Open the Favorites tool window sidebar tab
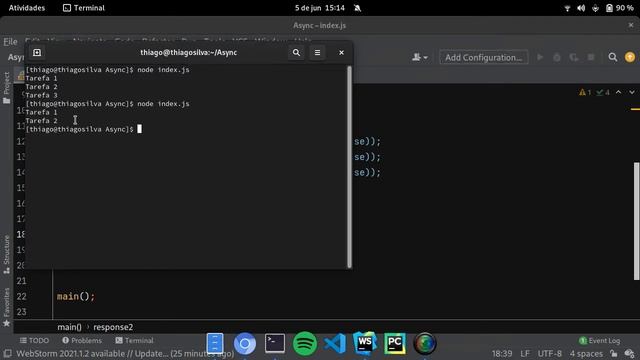Screen dimensions: 640x360 (x=7, y=308)
